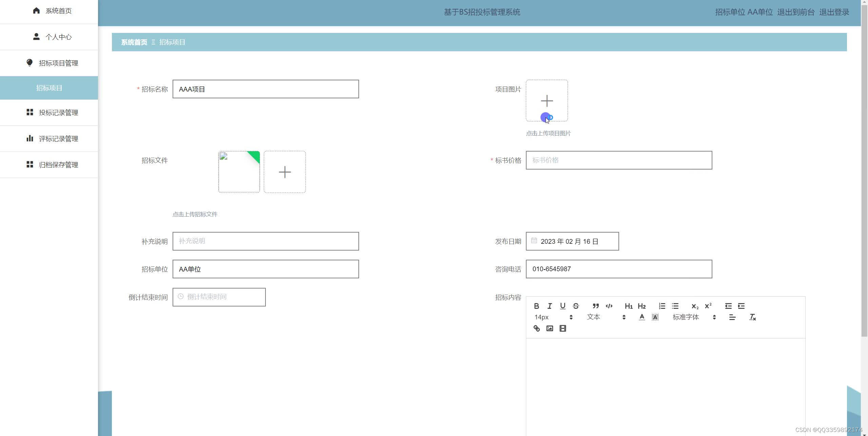The width and height of the screenshot is (868, 436).
Task: Click inside the 招标内容 editor body
Action: tap(665, 387)
